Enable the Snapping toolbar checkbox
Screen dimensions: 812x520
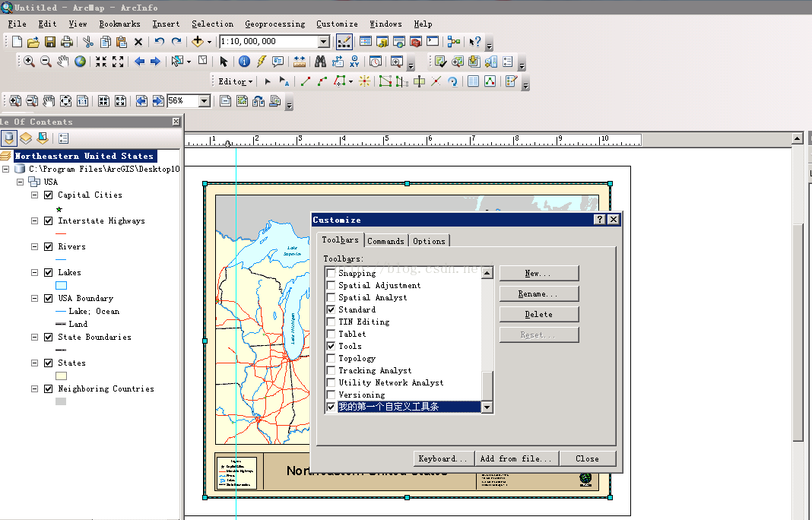331,274
